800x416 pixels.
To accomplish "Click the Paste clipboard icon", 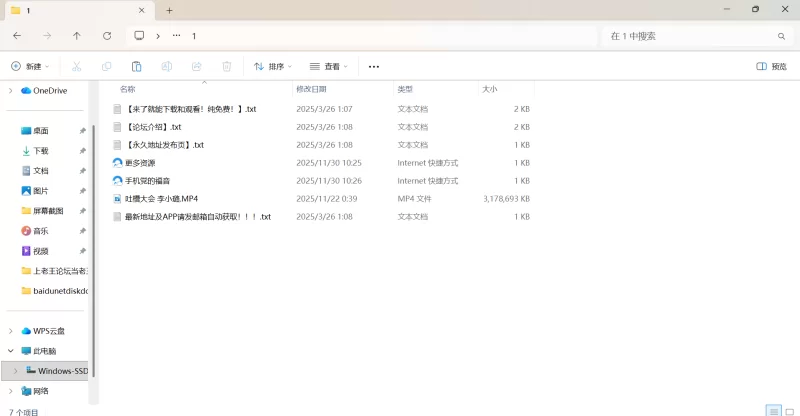I will [136, 66].
